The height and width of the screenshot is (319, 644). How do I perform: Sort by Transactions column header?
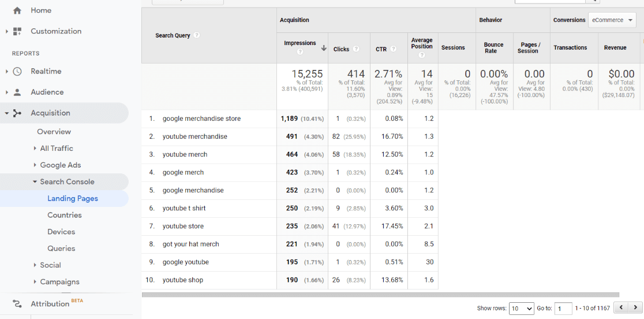570,48
